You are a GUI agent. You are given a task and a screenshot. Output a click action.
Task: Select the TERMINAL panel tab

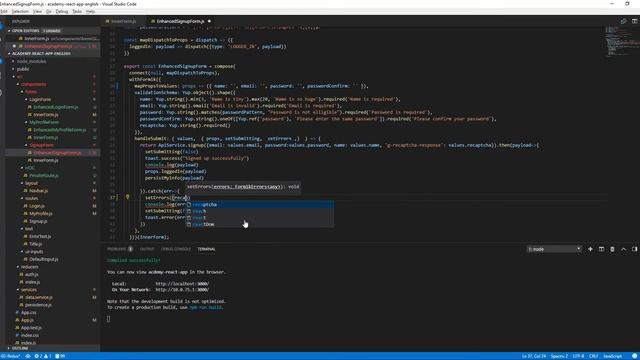(206, 249)
